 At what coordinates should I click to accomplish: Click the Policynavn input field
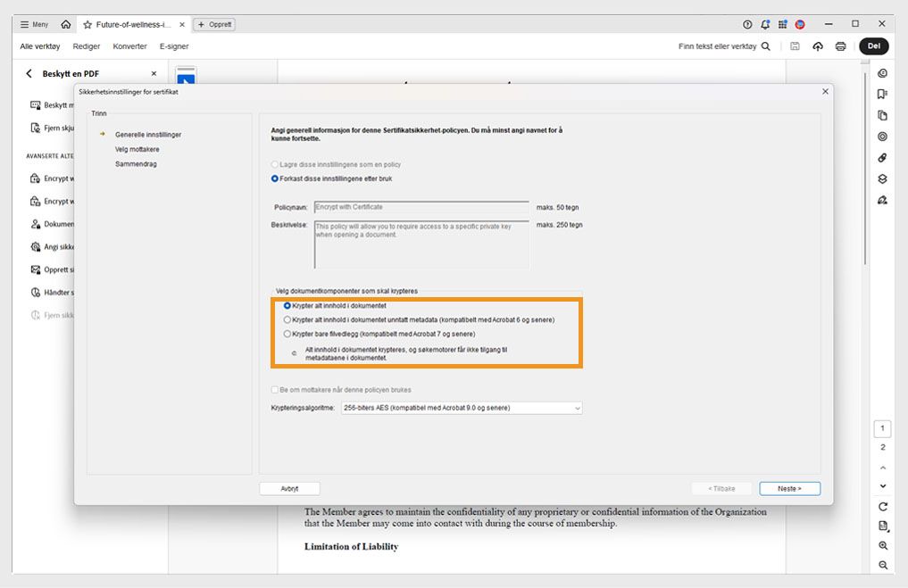click(x=421, y=207)
